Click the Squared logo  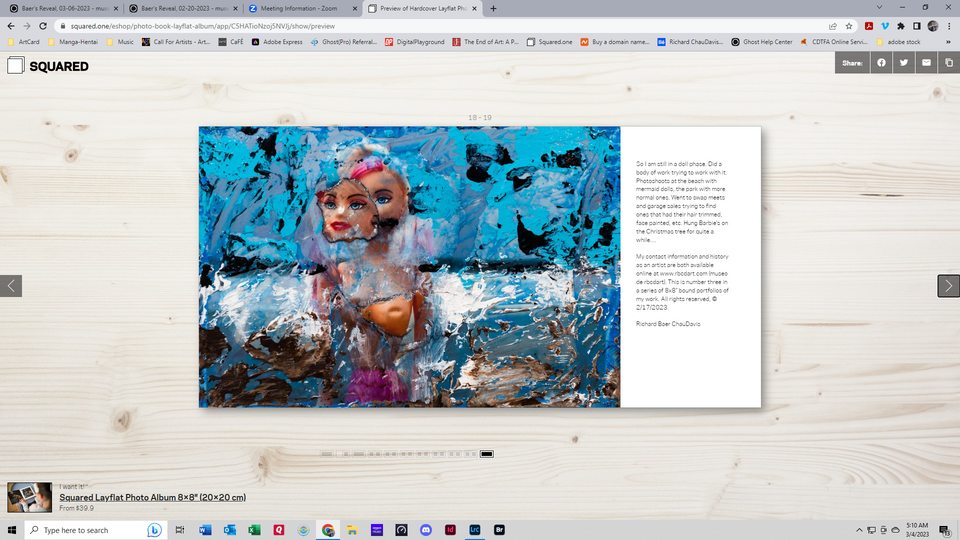point(48,66)
